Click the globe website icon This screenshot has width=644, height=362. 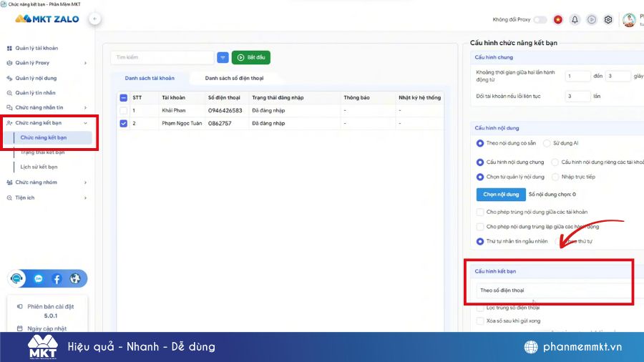tap(75, 278)
